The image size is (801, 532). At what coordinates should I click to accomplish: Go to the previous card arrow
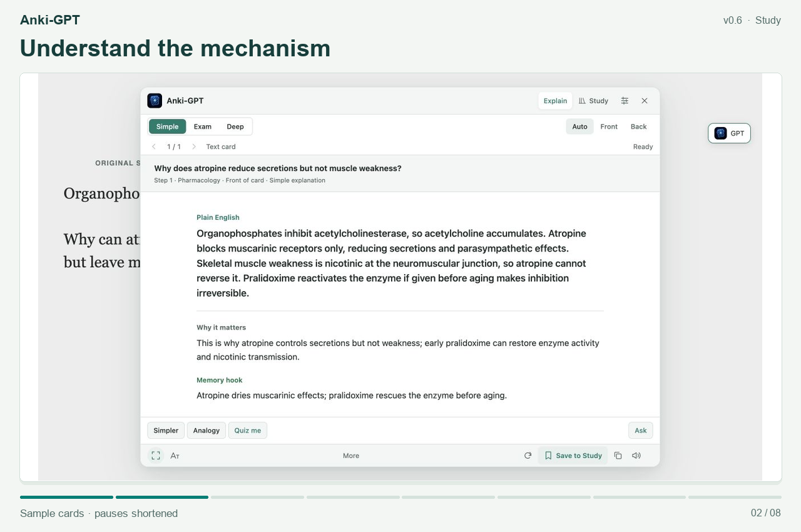(x=154, y=146)
